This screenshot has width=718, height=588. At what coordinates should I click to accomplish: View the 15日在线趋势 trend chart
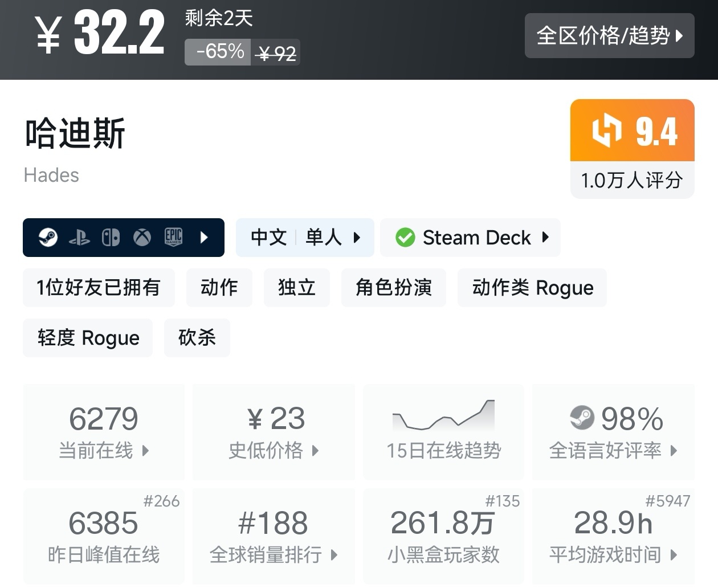click(443, 432)
